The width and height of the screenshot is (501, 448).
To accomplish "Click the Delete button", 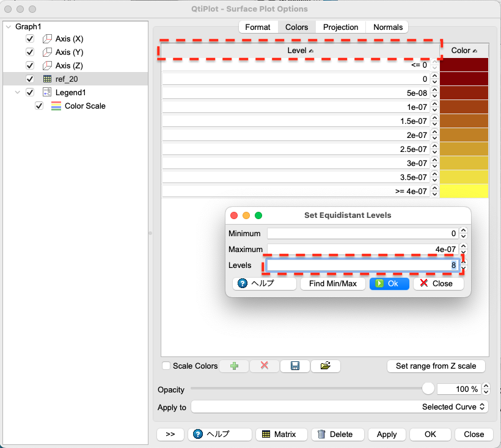I will point(337,435).
